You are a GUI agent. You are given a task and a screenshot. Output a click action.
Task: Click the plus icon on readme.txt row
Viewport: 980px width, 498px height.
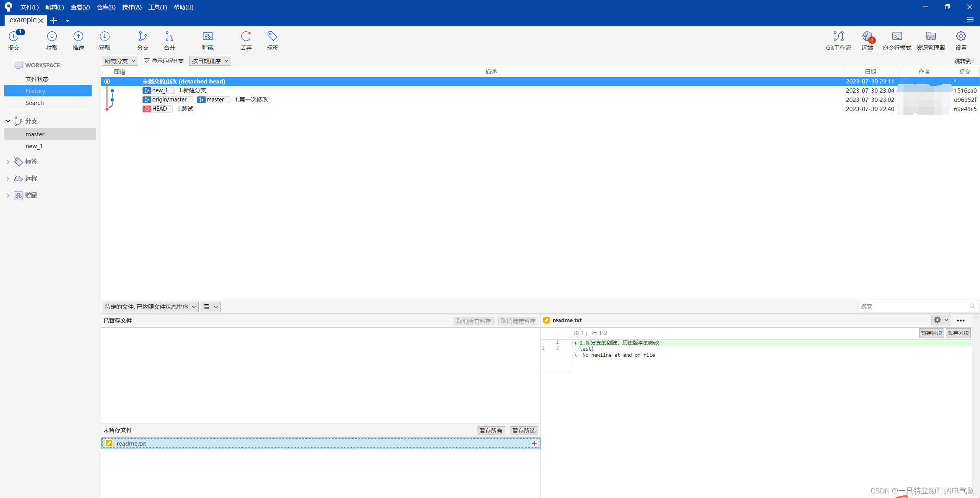(534, 443)
